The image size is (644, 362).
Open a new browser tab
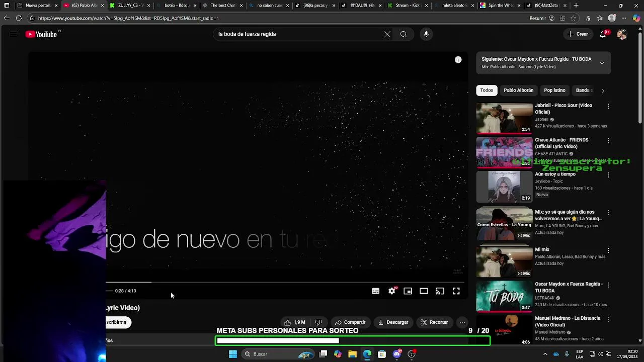click(576, 6)
